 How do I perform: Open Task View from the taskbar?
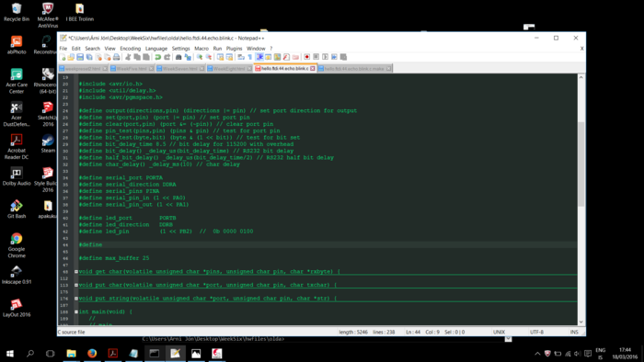click(x=50, y=354)
